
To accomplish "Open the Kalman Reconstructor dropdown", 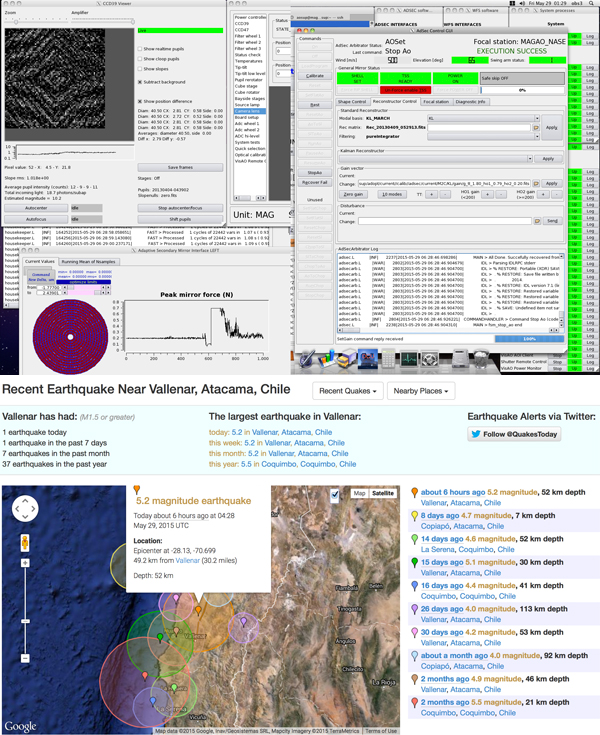I will click(435, 159).
